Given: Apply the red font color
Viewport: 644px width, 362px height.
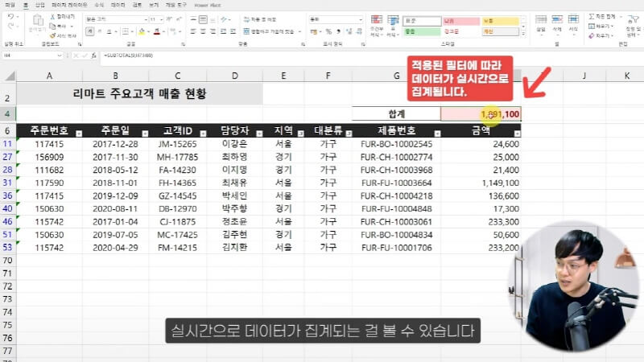Looking at the screenshot, I should coord(157,31).
